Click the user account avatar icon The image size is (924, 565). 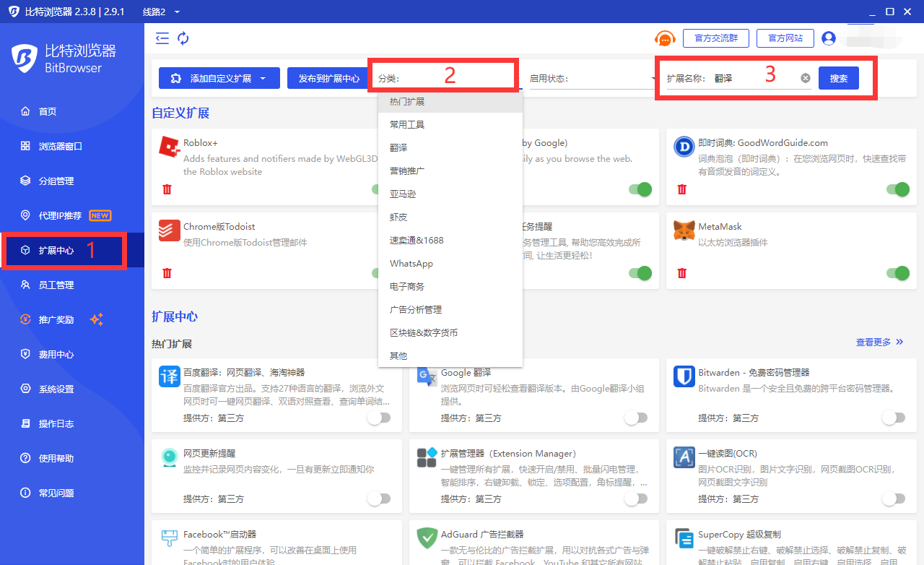(x=829, y=38)
